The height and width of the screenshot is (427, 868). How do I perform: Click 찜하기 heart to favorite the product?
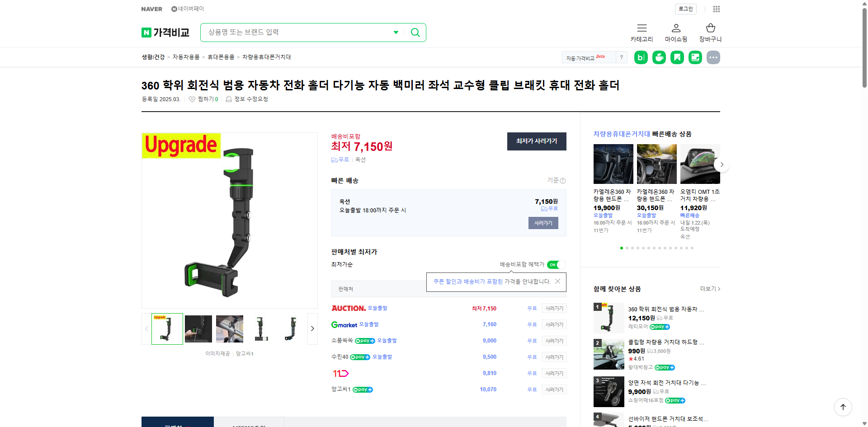(192, 99)
